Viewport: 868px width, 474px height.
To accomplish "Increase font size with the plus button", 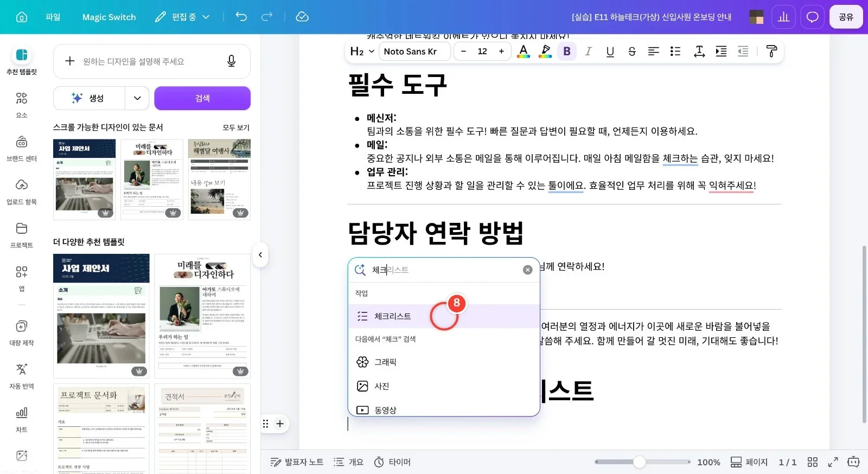I will 501,51.
